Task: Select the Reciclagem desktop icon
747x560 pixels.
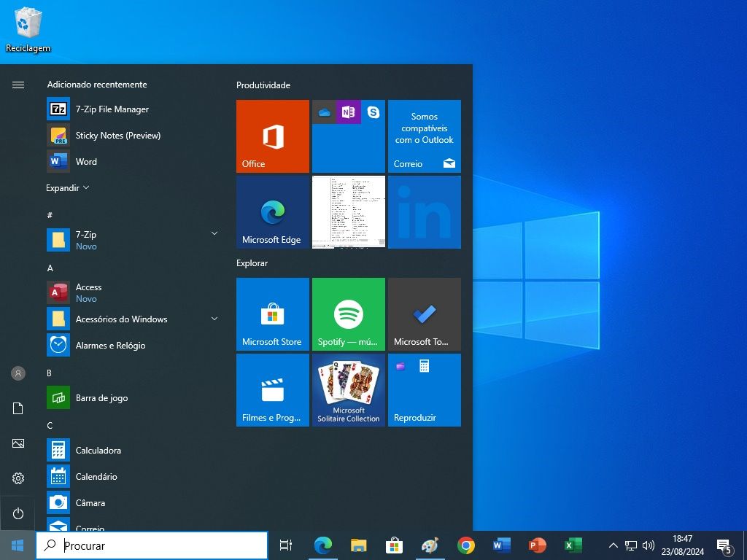Action: point(28,29)
